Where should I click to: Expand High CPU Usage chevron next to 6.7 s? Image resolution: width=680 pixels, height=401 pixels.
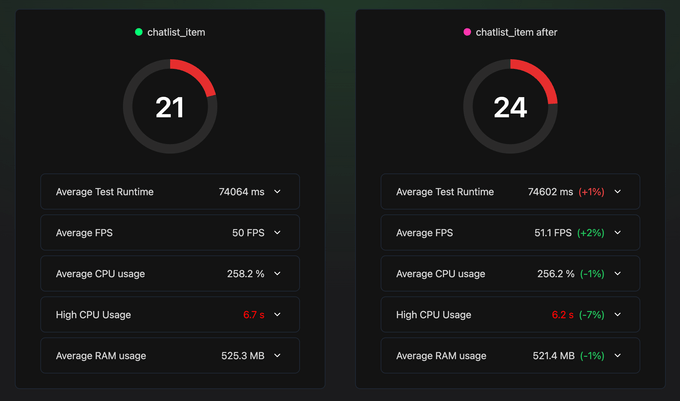tap(277, 314)
